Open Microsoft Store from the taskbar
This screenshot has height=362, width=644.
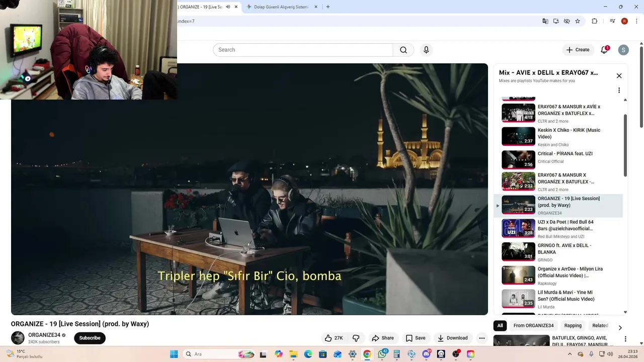pyautogui.click(x=323, y=354)
